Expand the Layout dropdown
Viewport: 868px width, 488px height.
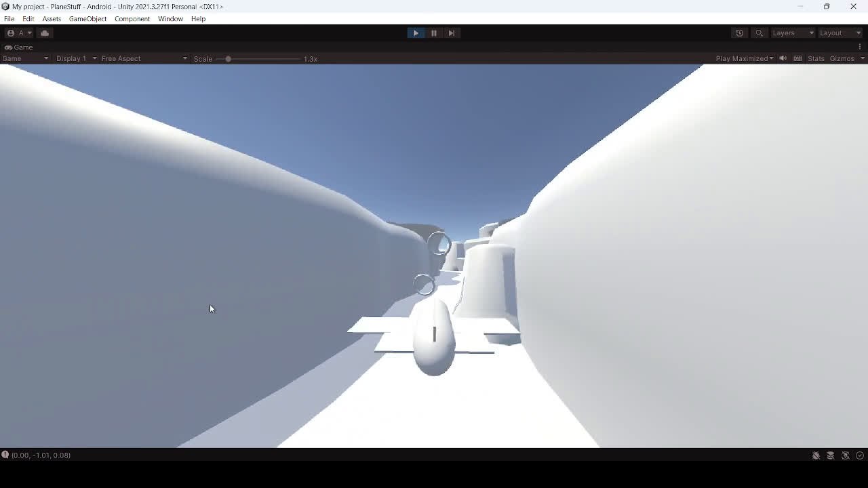840,33
